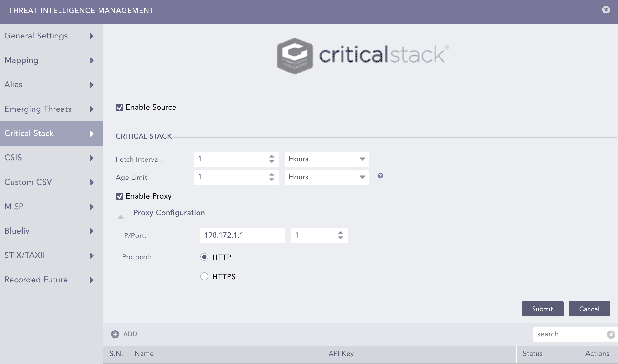
Task: Toggle the Enable Proxy checkbox
Action: [x=120, y=196]
